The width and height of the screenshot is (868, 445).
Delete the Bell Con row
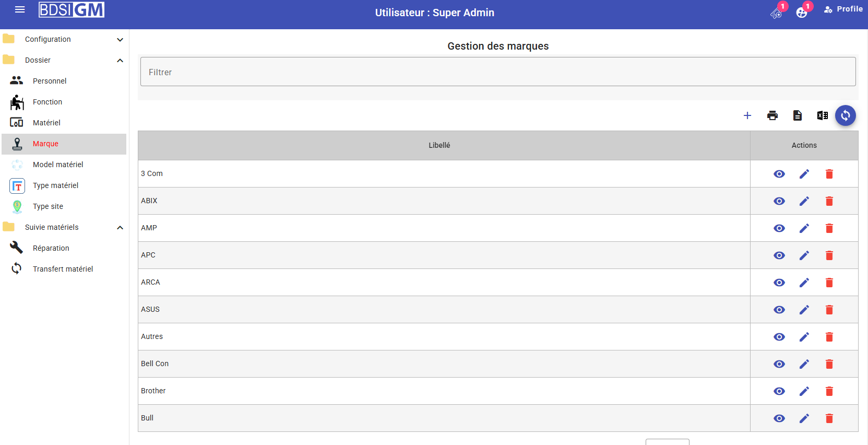coord(829,364)
